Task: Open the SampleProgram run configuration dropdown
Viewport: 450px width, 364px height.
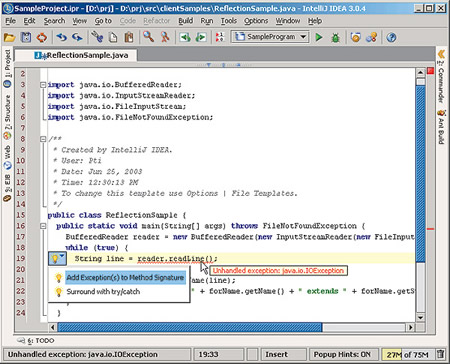Action: [x=270, y=37]
